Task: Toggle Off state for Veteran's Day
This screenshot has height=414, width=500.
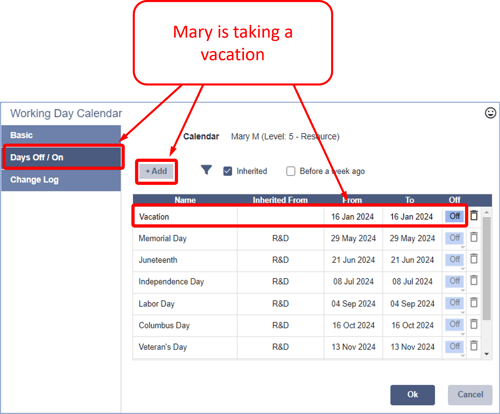Action: [455, 346]
